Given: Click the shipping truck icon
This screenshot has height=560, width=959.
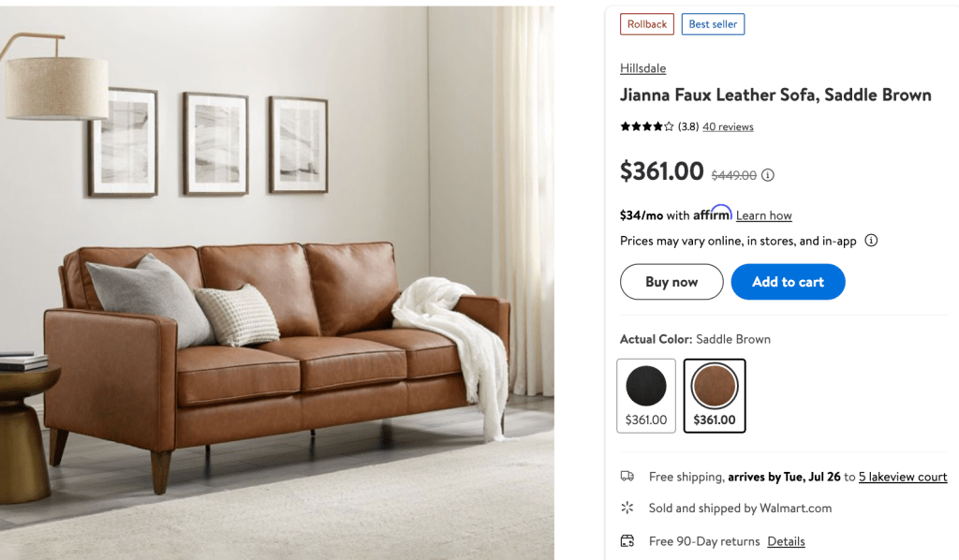Looking at the screenshot, I should [627, 477].
